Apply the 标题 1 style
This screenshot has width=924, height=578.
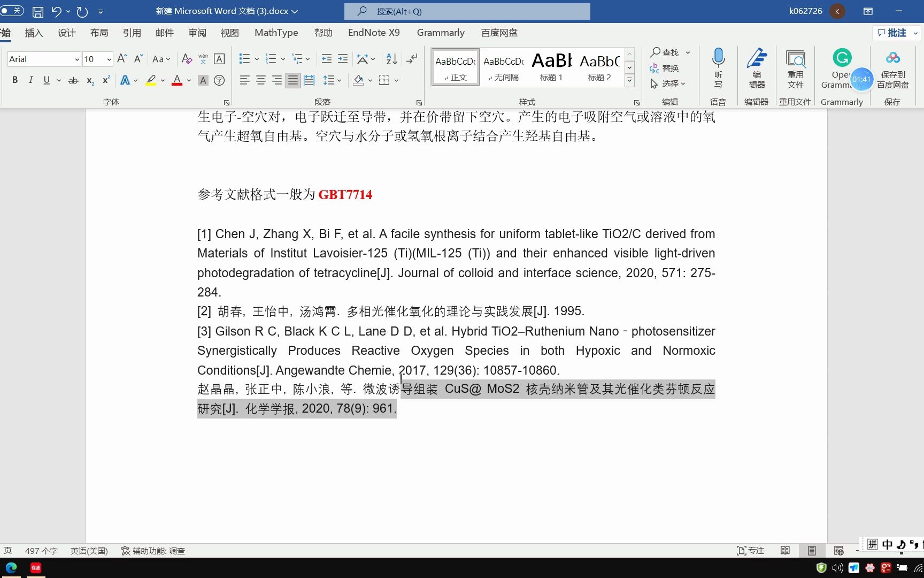551,67
